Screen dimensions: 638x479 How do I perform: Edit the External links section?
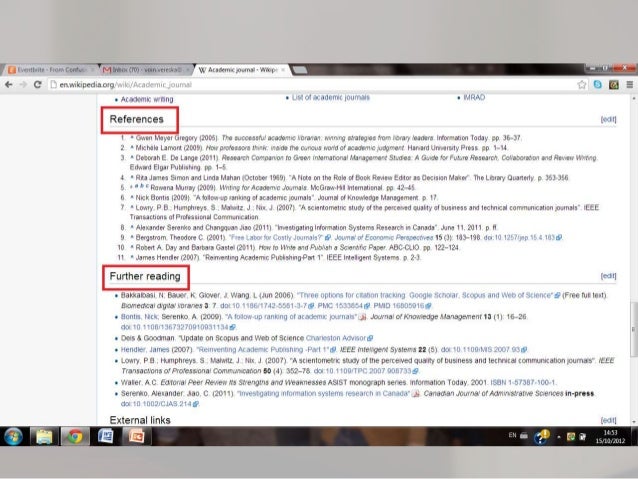pos(608,420)
